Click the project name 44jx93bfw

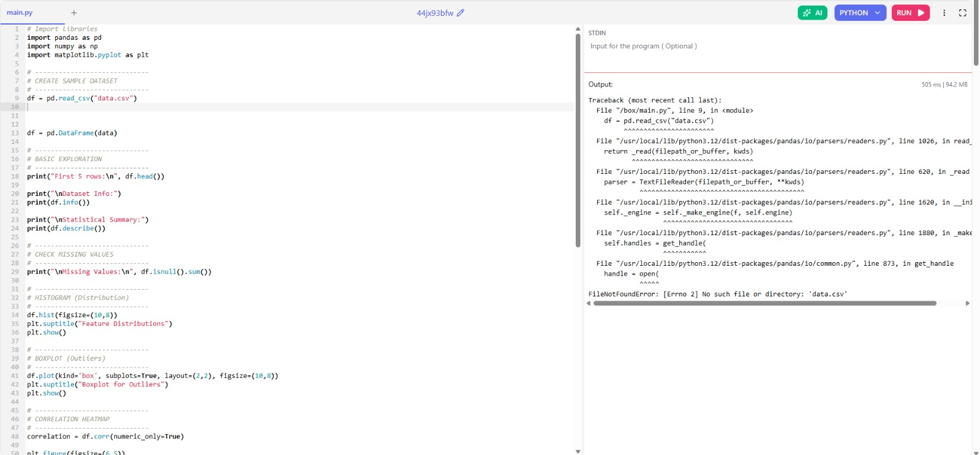pos(435,13)
